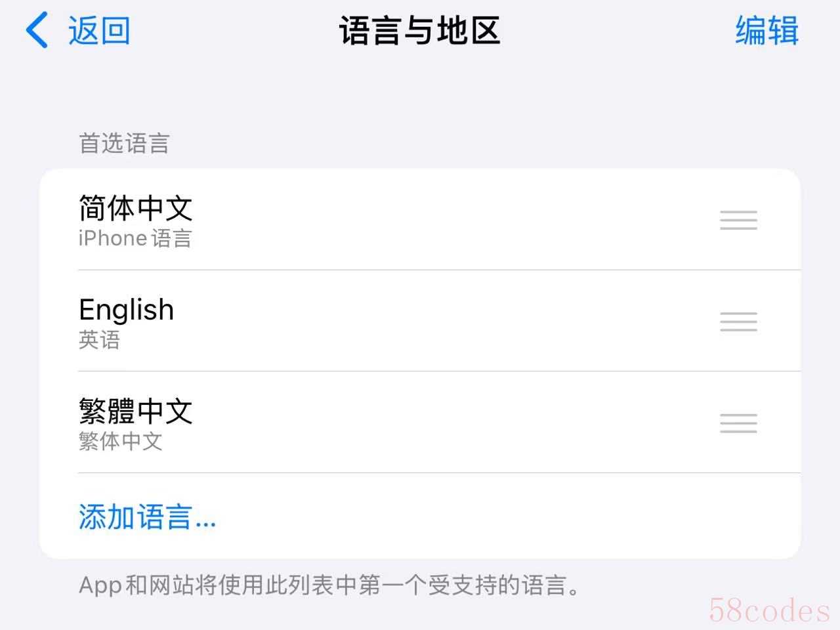Select the 简体中文 language name

(136, 208)
